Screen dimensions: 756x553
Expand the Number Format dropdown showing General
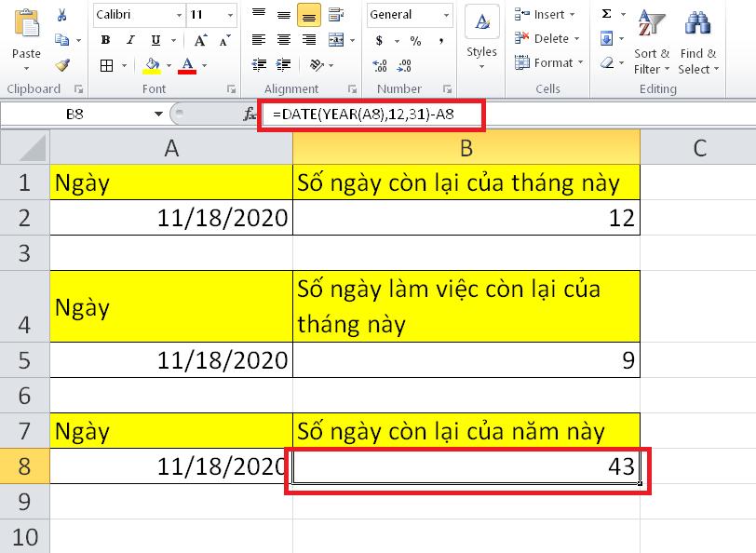tap(448, 15)
